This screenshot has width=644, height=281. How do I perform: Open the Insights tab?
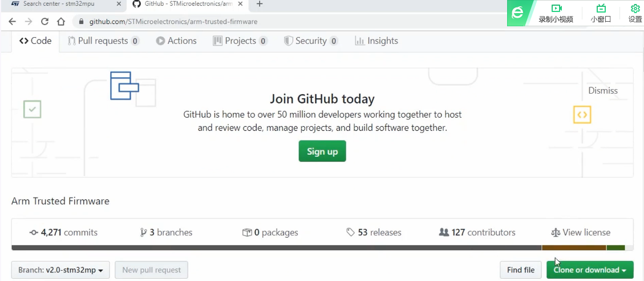click(x=376, y=41)
